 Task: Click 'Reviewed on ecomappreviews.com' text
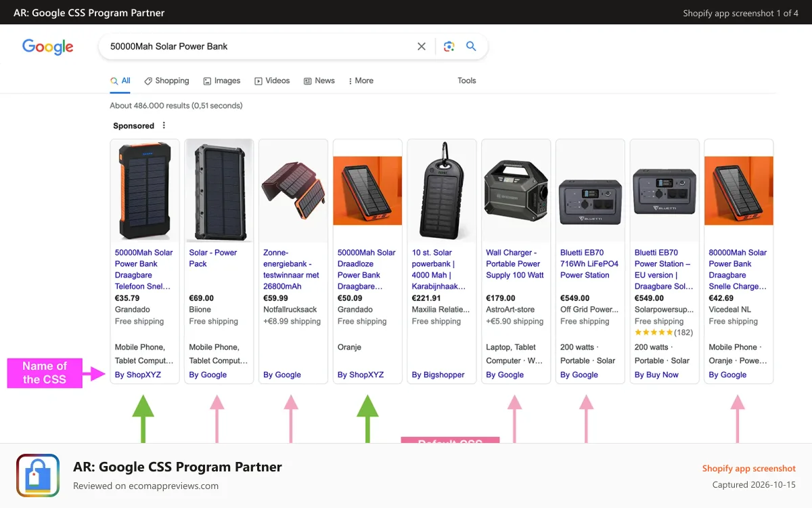point(145,486)
